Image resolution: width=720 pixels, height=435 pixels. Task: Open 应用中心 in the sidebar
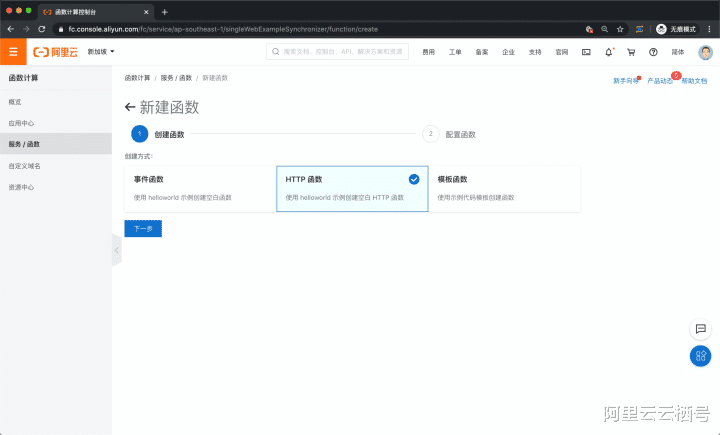point(21,123)
